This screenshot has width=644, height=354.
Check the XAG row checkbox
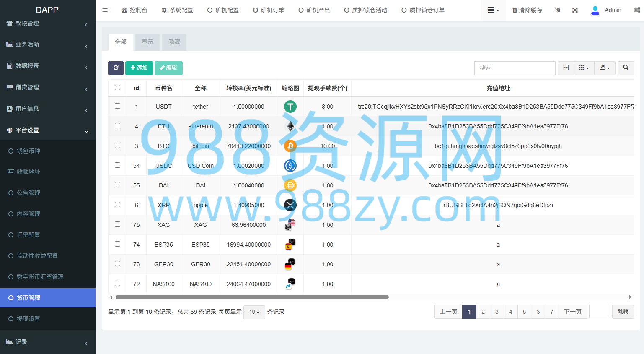click(x=118, y=224)
